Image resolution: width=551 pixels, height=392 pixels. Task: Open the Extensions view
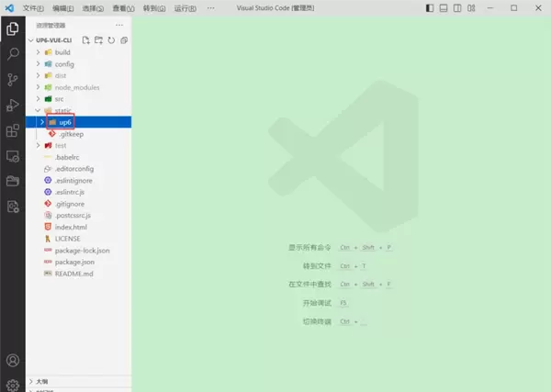[x=13, y=131]
